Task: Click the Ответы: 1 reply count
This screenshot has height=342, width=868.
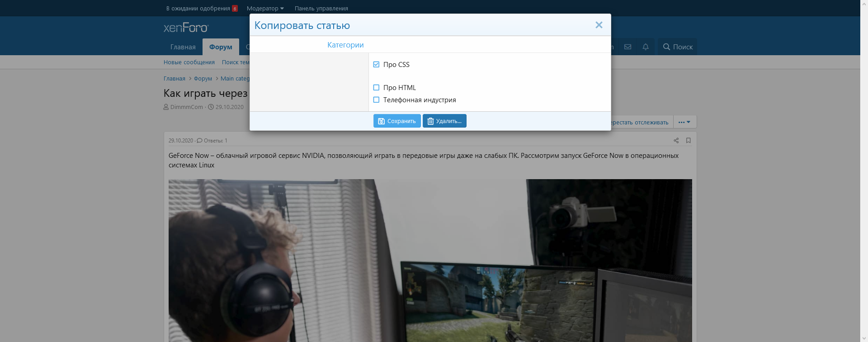Action: tap(212, 141)
